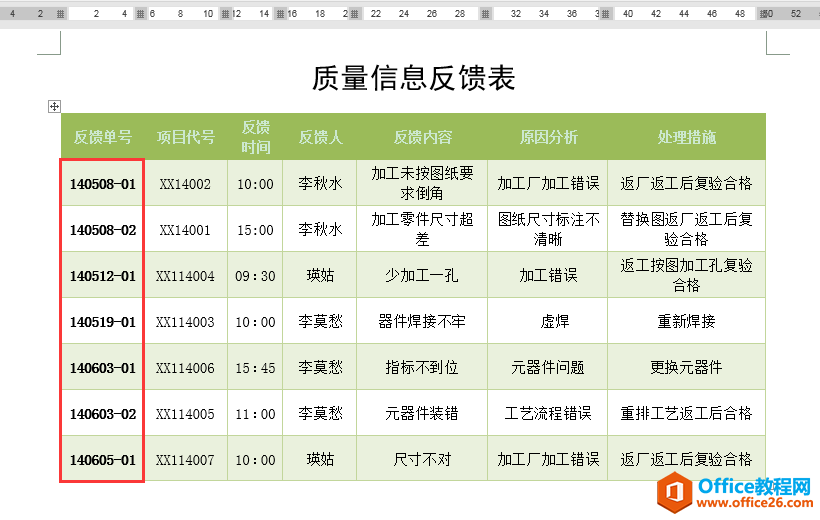Click cell XX14002
The height and width of the screenshot is (520, 820).
185,184
